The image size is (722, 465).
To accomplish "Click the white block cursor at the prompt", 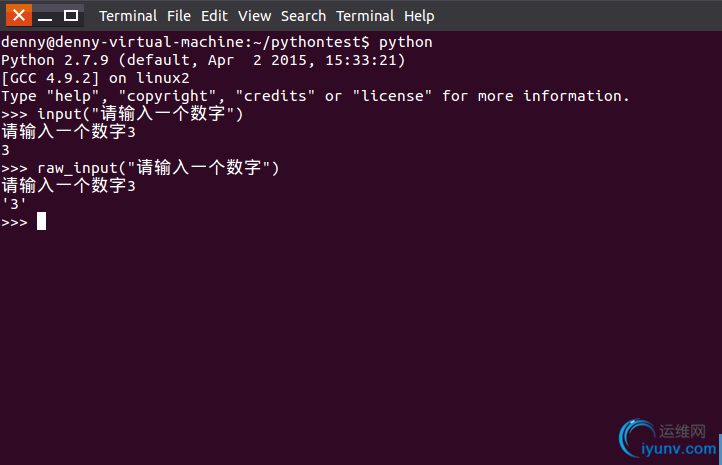I will pos(41,221).
